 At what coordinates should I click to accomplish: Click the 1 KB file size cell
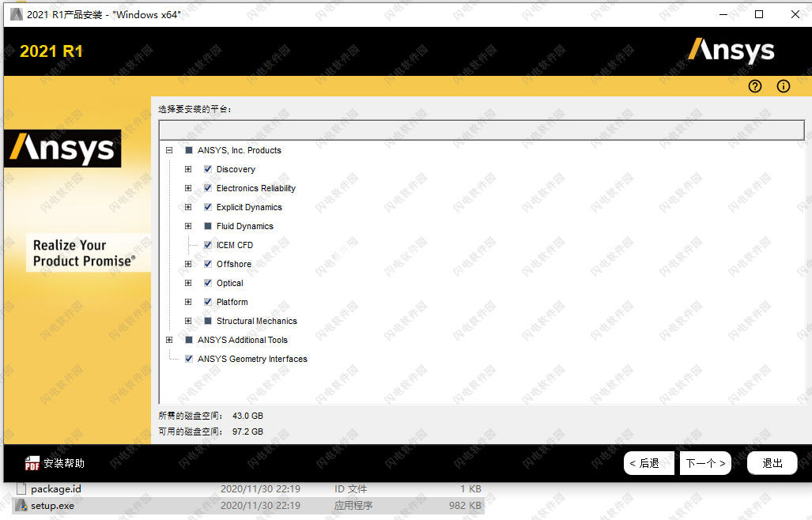coord(470,489)
